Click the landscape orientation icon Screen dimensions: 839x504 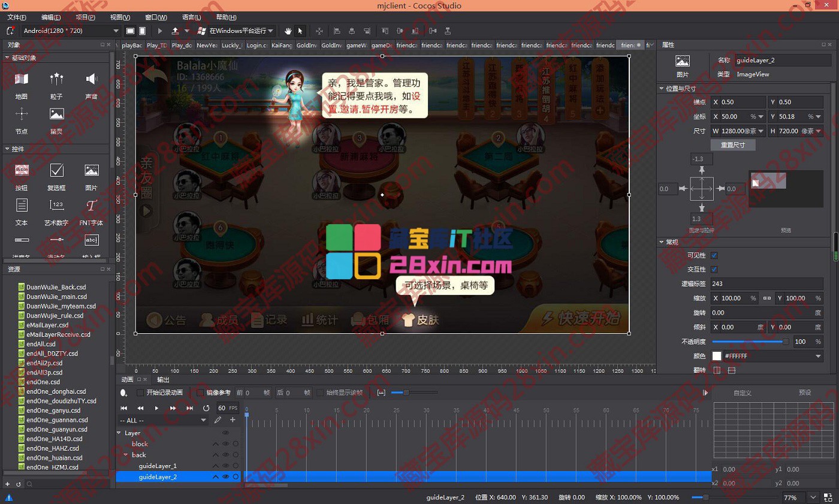[x=130, y=31]
